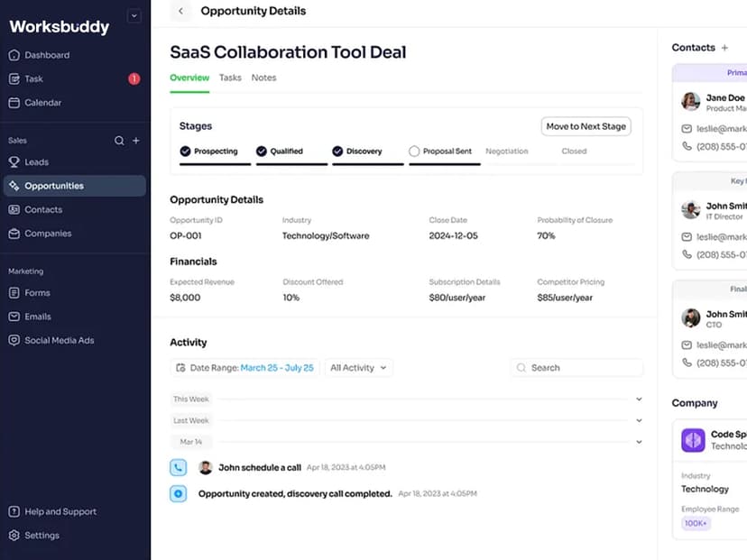Click the Forms icon under Marketing
The width and height of the screenshot is (747, 560).
tap(14, 293)
